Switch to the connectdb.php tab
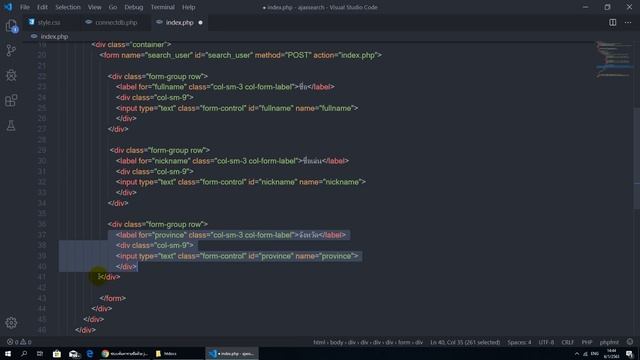640x360 pixels. pyautogui.click(x=116, y=22)
